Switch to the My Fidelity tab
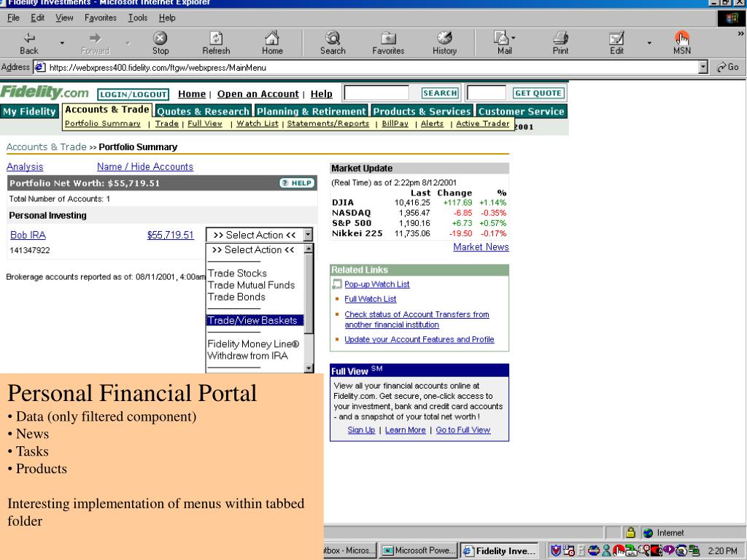Screen dimensions: 747x560 click(29, 112)
